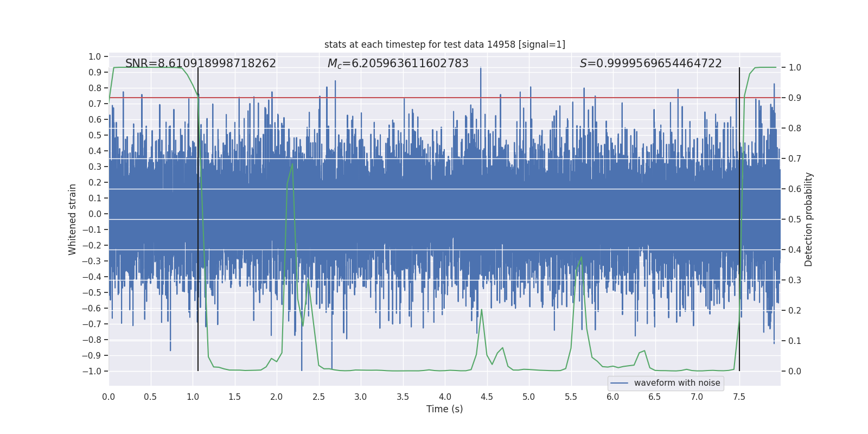Select the 3.5 tick on the Time axis
The width and height of the screenshot is (868, 434).
pyautogui.click(x=403, y=397)
